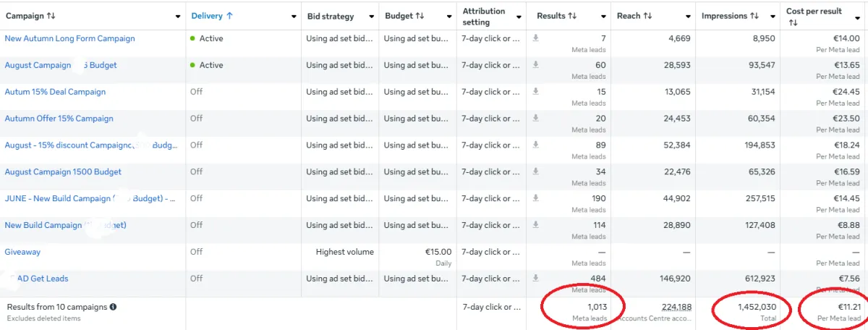
Task: Click results export icon for Autumn Offer 15% Campaign
Action: coord(536,119)
